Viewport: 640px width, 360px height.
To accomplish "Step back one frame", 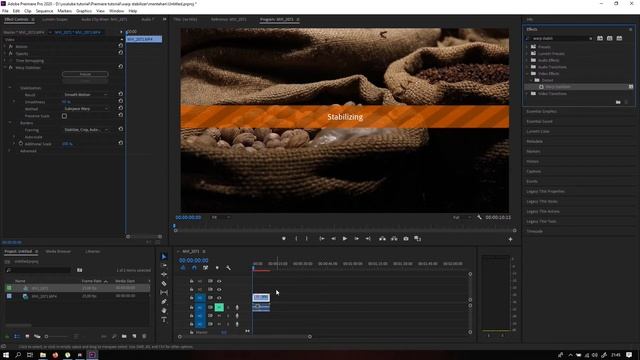I will pyautogui.click(x=333, y=239).
